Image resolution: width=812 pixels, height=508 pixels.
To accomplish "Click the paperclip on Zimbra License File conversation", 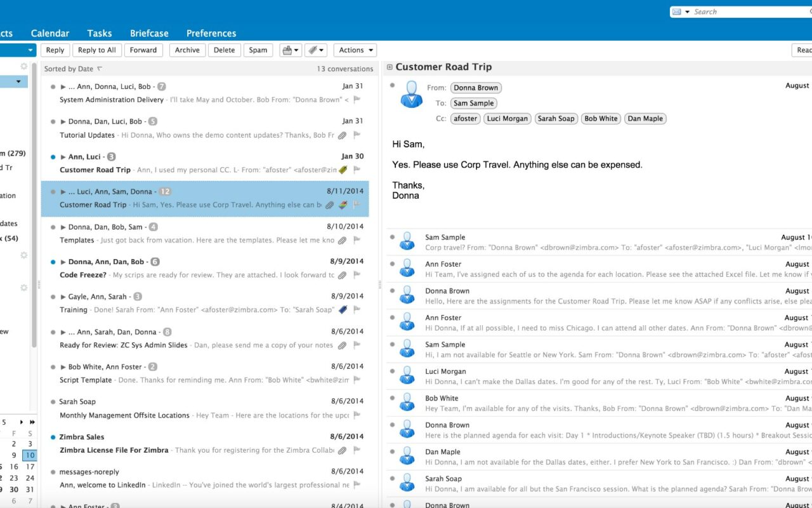I will (343, 450).
